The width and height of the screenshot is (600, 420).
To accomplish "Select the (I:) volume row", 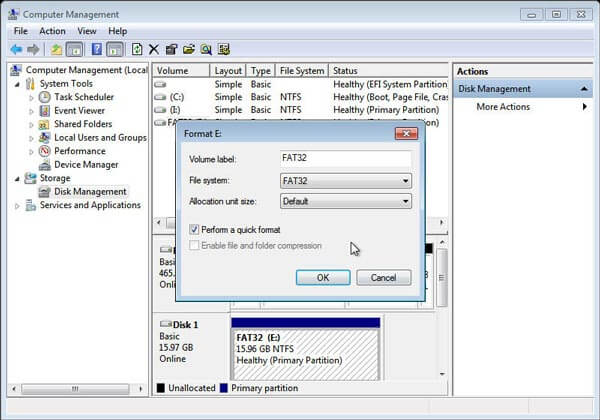I will click(300, 110).
